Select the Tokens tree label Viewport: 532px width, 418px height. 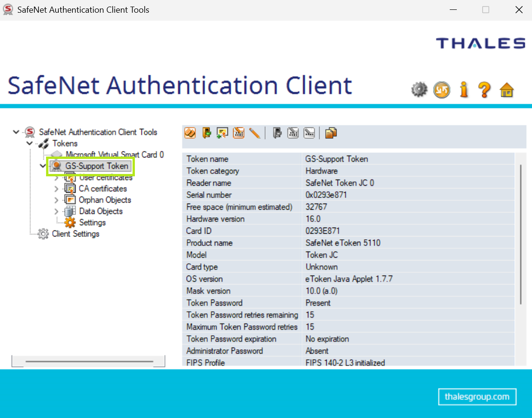tap(65, 143)
